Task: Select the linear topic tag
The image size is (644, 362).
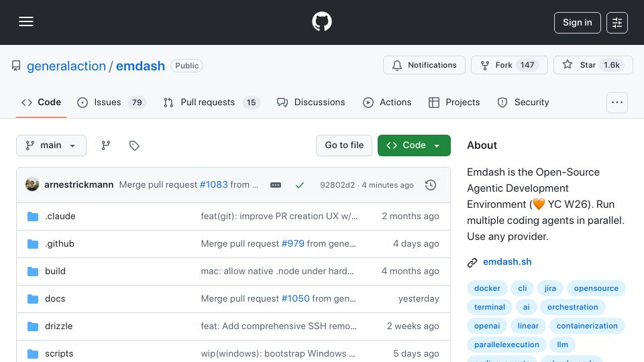Action: tap(528, 326)
